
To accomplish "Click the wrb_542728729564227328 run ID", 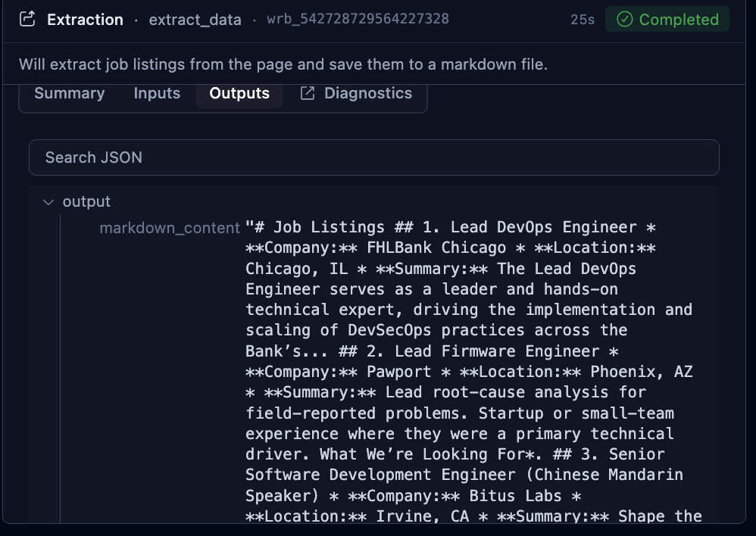I will [358, 19].
